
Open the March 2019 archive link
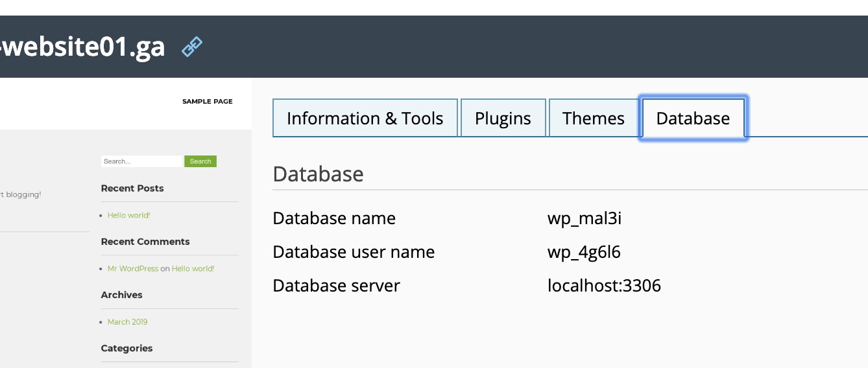[127, 321]
